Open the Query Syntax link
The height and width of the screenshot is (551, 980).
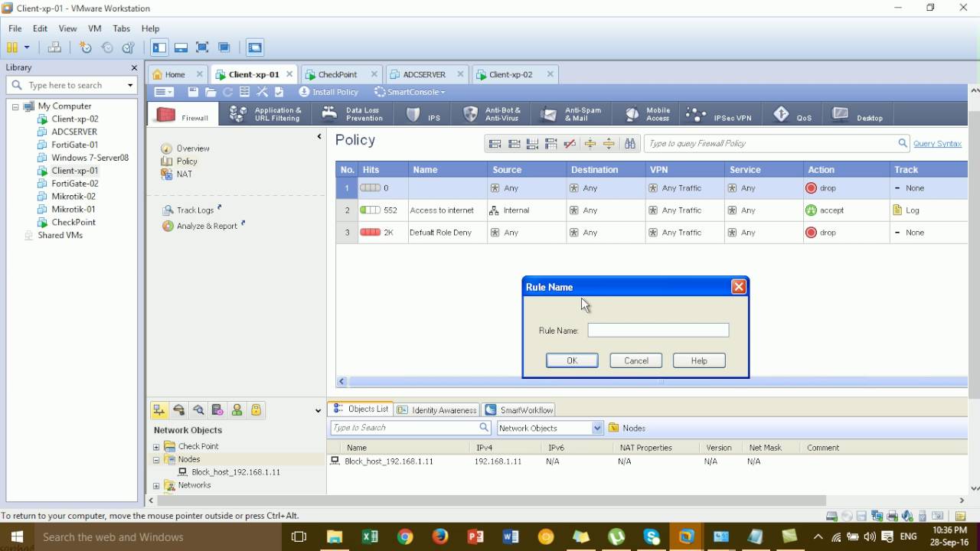[x=937, y=143]
